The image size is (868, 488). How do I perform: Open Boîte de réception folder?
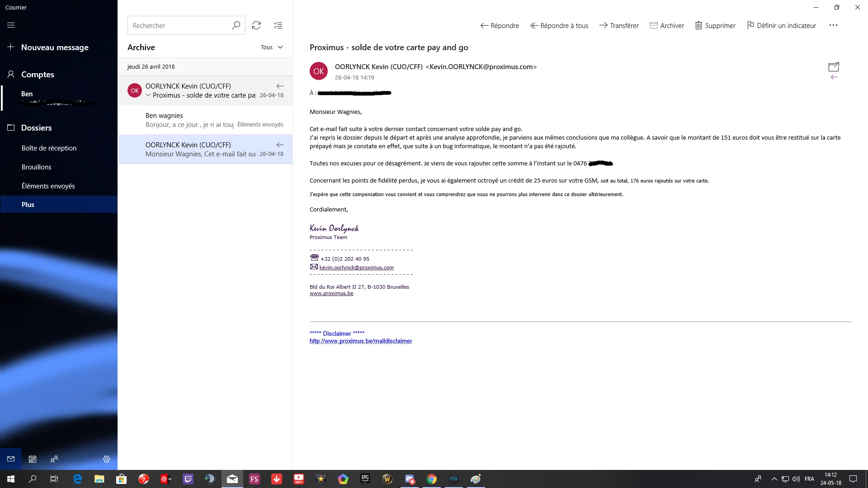coord(49,148)
